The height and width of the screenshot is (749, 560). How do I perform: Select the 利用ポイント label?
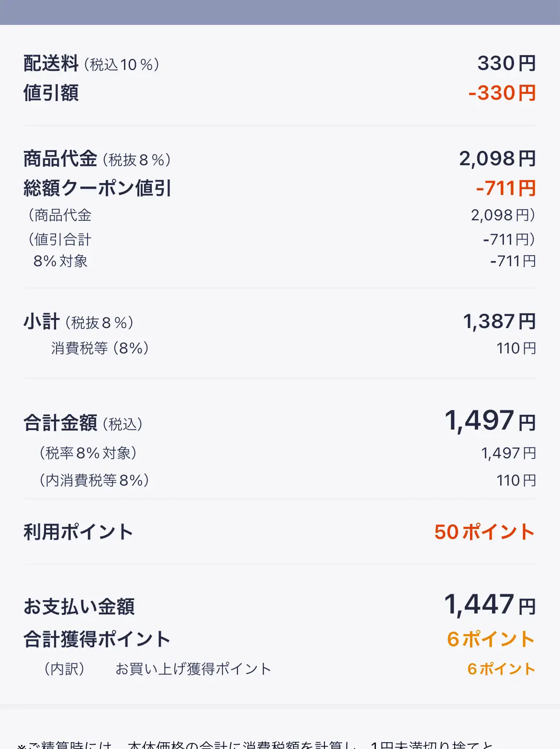point(78,532)
